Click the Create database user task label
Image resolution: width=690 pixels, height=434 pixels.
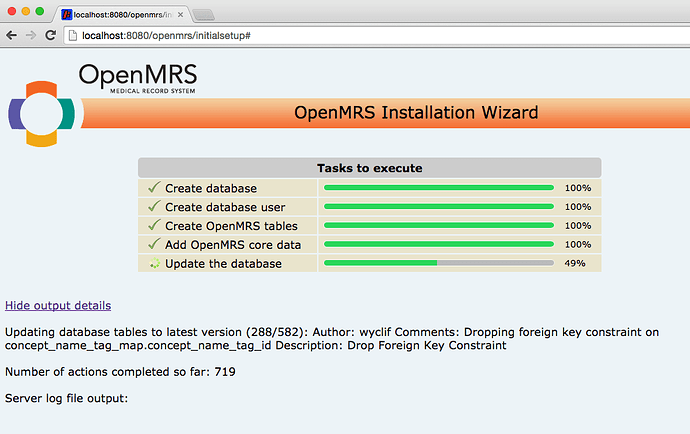(x=225, y=207)
